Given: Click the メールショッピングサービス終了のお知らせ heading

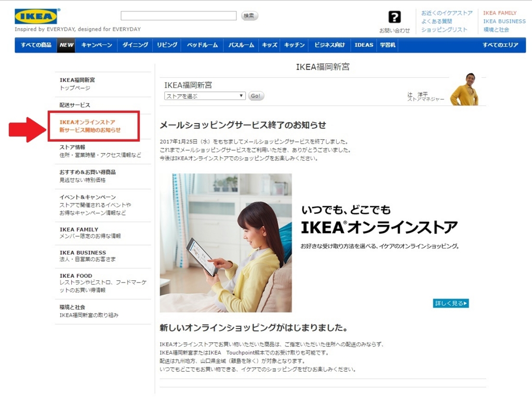Looking at the screenshot, I should pyautogui.click(x=243, y=125).
